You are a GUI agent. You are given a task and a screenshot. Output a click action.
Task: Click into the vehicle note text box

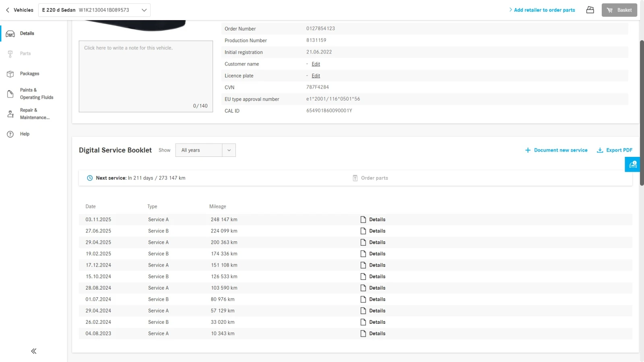point(146,76)
